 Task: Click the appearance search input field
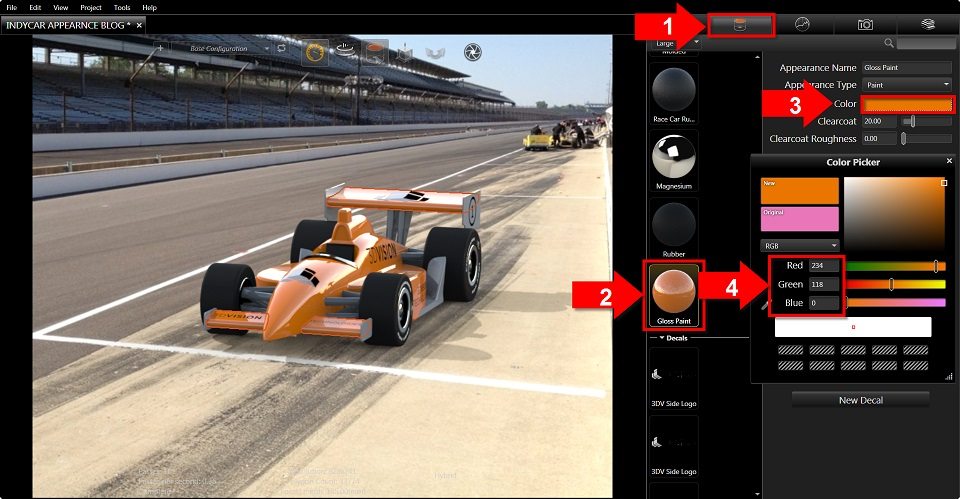[925, 43]
